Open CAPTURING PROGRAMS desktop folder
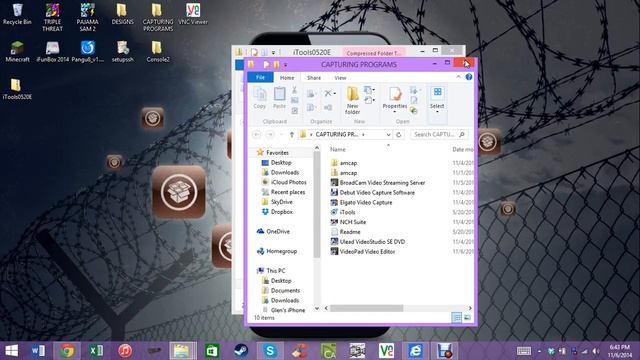 click(x=158, y=17)
